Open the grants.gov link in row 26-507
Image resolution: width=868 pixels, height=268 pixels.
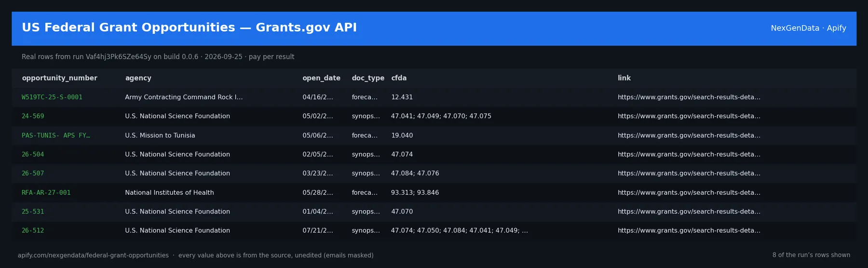(689, 174)
